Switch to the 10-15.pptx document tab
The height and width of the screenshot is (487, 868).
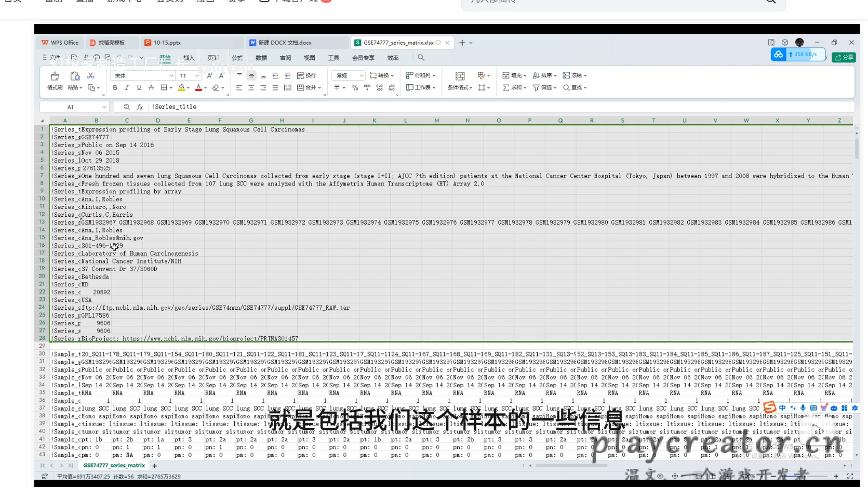pyautogui.click(x=167, y=43)
